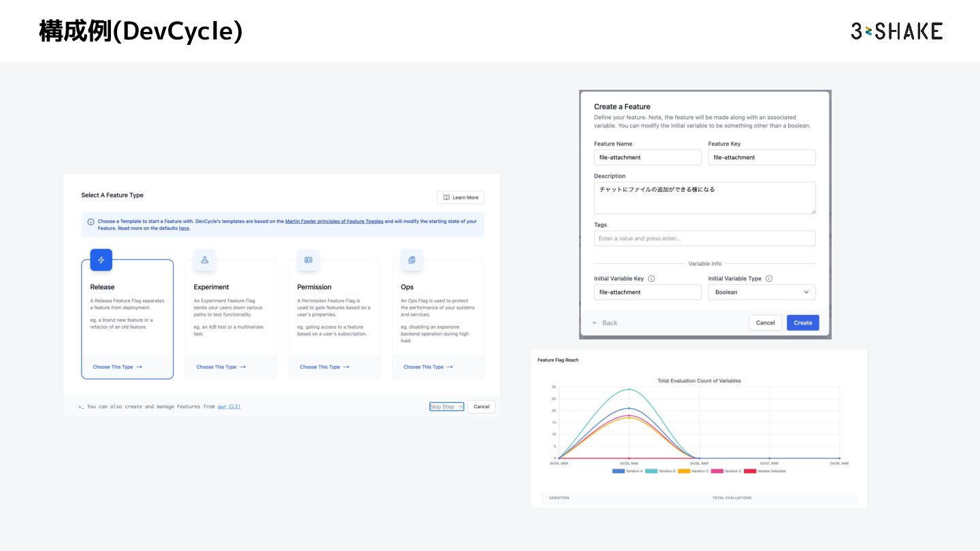Viewport: 980px width, 551px height.
Task: Click the Experiment flask icon
Action: pos(204,260)
